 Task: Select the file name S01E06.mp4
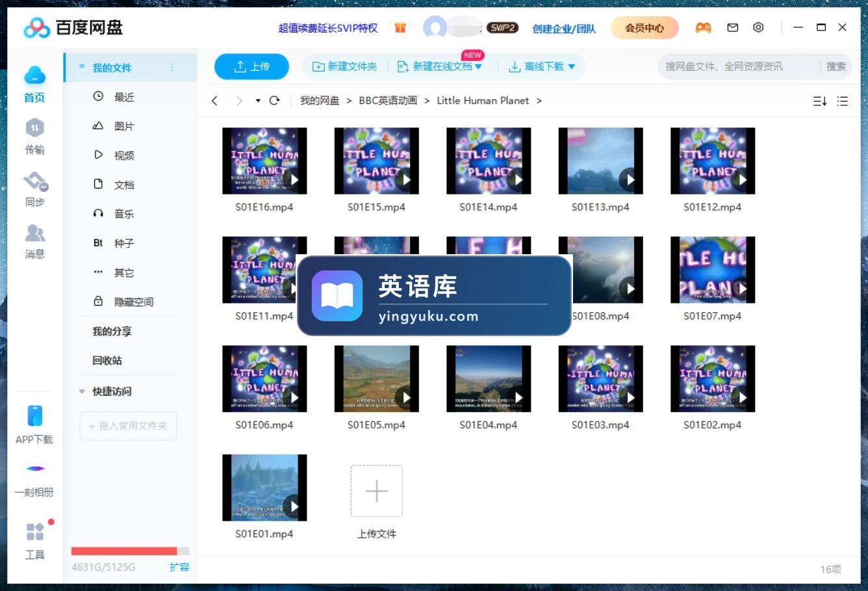264,425
